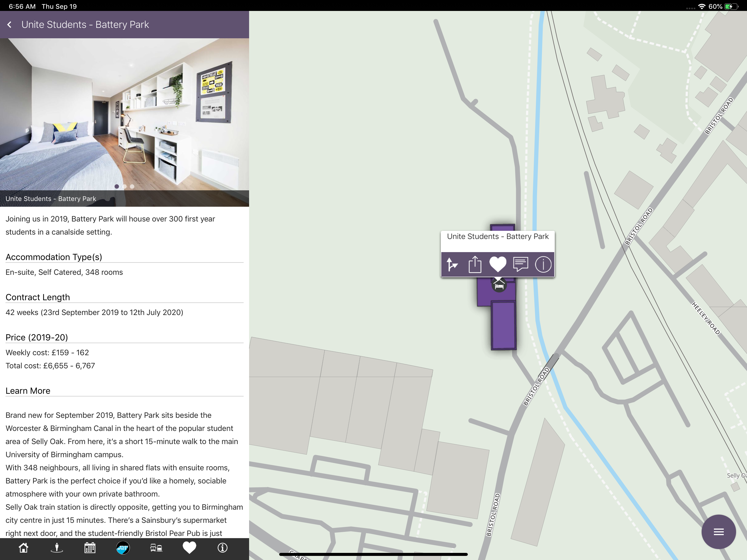
Task: Open the info icon in bottom bar
Action: coord(222,547)
